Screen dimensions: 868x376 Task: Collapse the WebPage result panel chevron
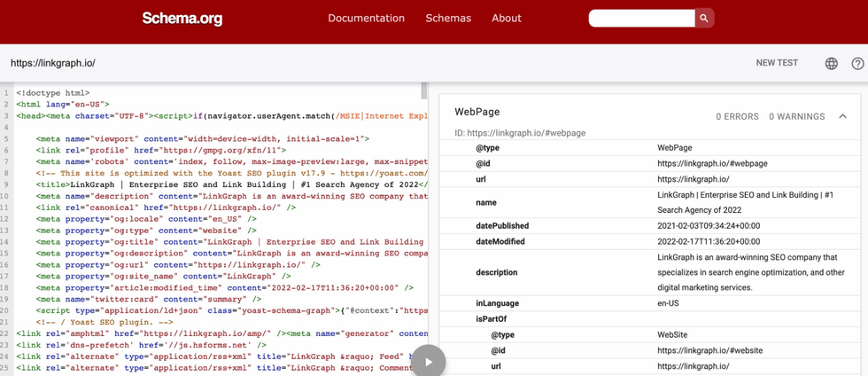842,116
